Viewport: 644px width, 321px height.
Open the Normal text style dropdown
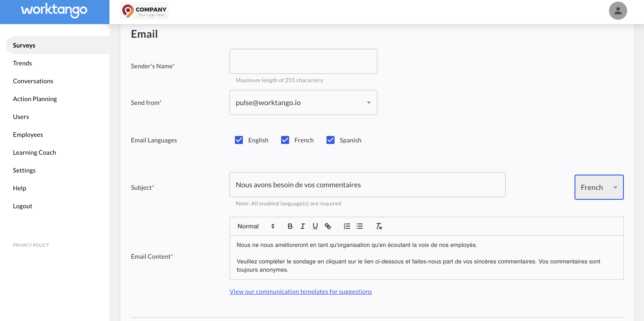pyautogui.click(x=255, y=226)
